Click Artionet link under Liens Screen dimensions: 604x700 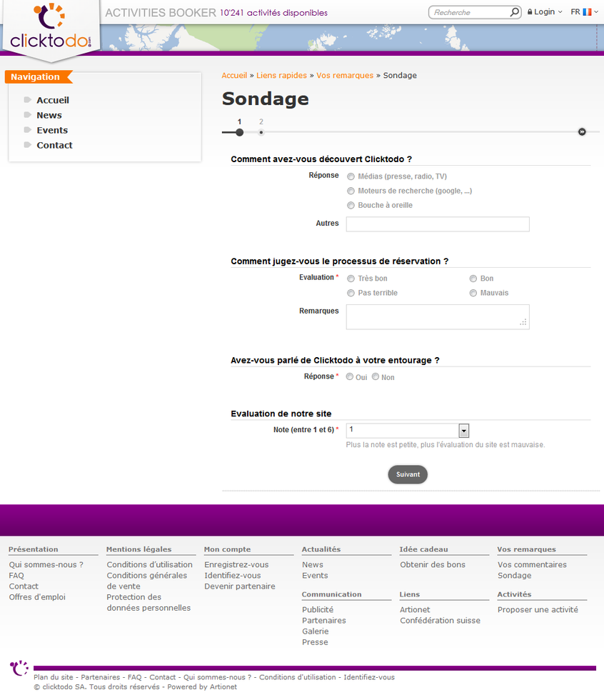(x=415, y=610)
